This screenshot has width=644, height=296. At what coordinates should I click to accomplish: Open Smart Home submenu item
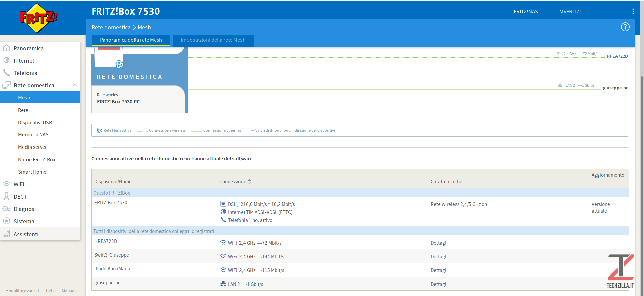point(32,172)
